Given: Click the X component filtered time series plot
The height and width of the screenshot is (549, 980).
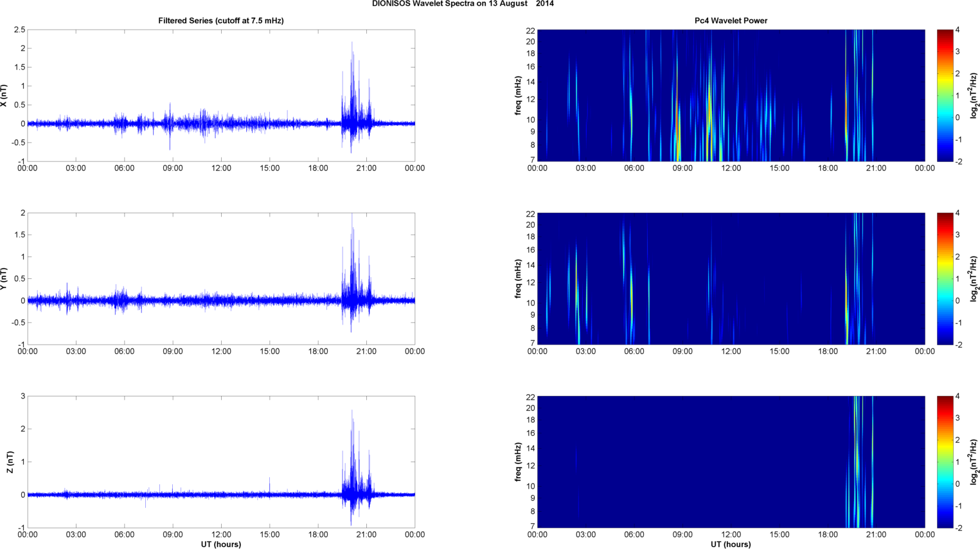Looking at the screenshot, I should point(221,95).
